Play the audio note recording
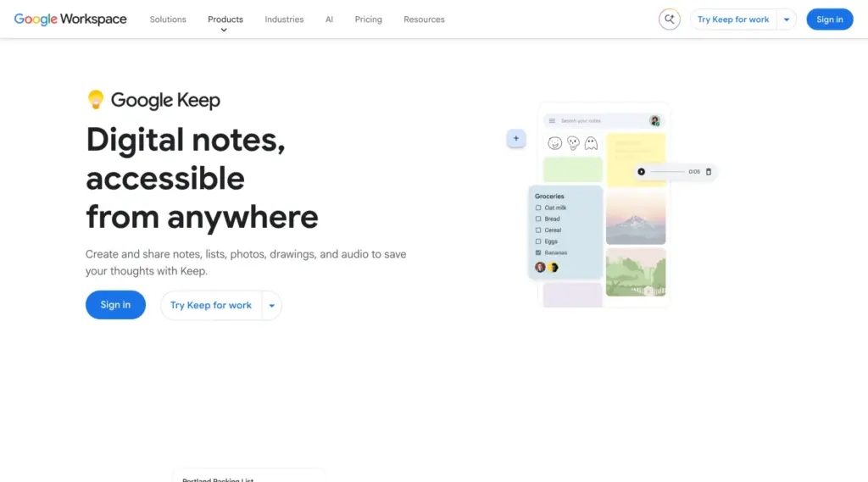Screen dimensions: 868x482 641,172
